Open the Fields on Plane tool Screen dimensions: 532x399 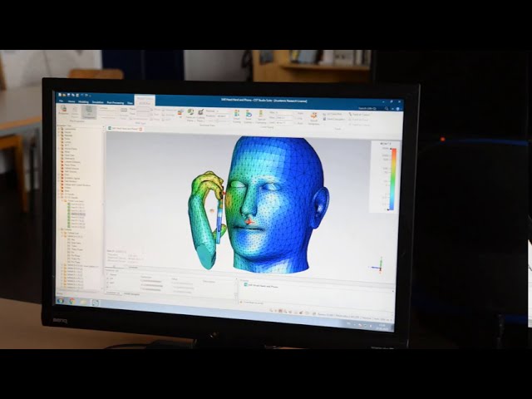click(190, 116)
